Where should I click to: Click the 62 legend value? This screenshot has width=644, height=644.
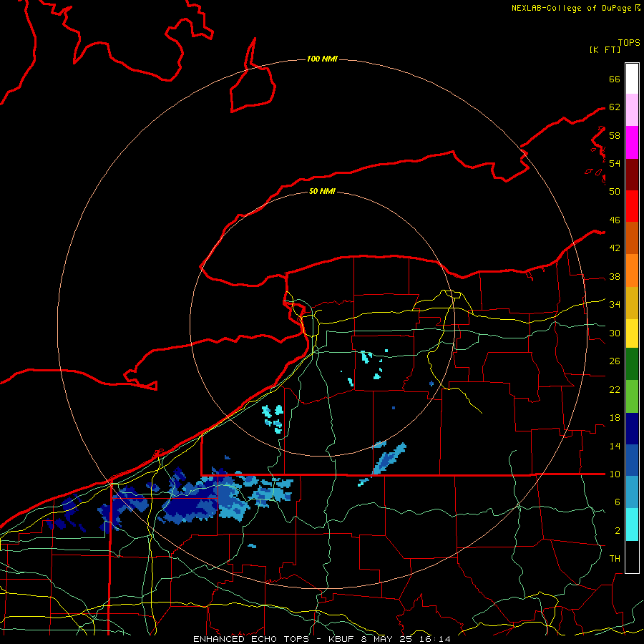click(x=615, y=107)
